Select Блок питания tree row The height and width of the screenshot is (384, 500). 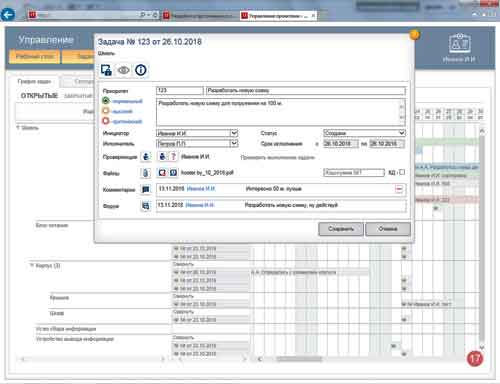(x=52, y=226)
